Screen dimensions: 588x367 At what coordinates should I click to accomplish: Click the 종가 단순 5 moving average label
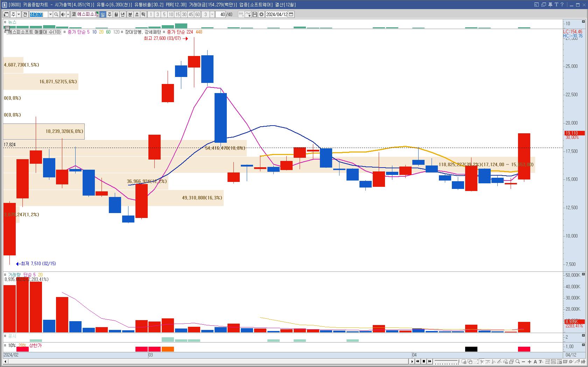pyautogui.click(x=79, y=32)
